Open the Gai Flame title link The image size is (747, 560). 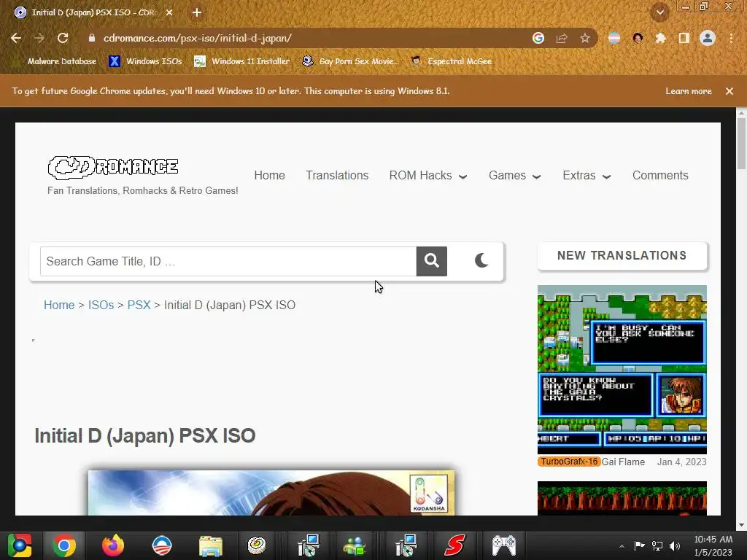click(623, 462)
